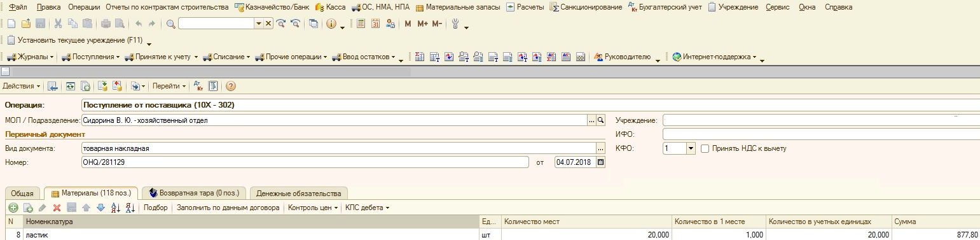Image resolution: width=980 pixels, height=240 pixels.
Task: Open the КПС дебета dropdown
Action: [367, 208]
